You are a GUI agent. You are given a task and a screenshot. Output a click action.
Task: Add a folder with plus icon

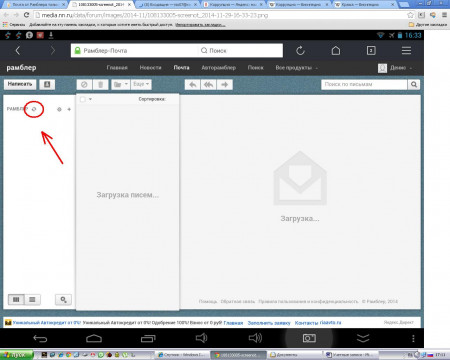point(69,109)
